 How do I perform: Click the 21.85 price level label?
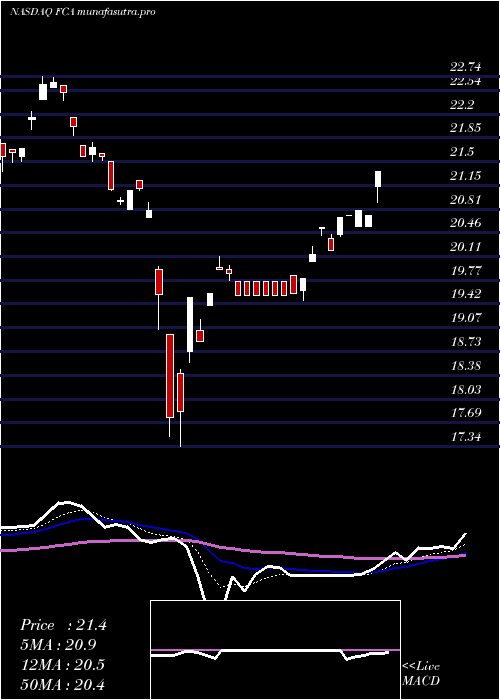[x=466, y=129]
